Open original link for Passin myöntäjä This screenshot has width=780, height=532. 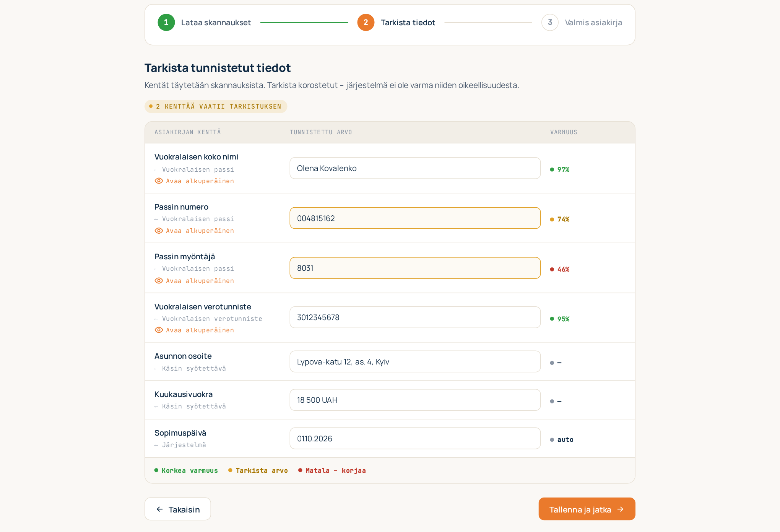[194, 281]
